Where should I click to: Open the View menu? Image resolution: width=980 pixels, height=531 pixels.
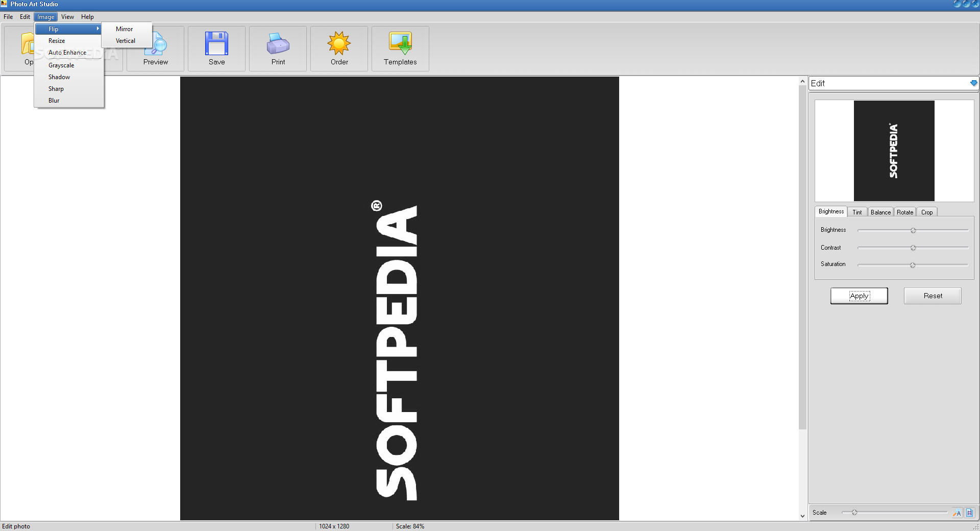pyautogui.click(x=68, y=17)
